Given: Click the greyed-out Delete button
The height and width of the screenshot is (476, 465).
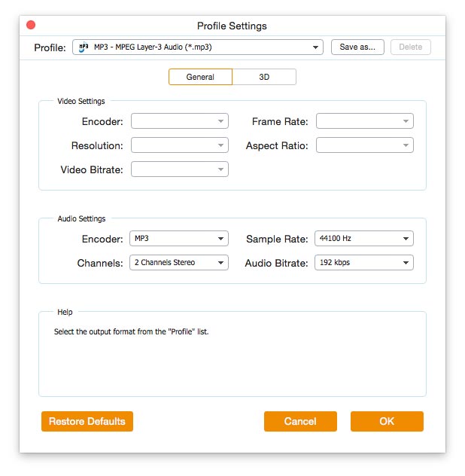Looking at the screenshot, I should 410,47.
